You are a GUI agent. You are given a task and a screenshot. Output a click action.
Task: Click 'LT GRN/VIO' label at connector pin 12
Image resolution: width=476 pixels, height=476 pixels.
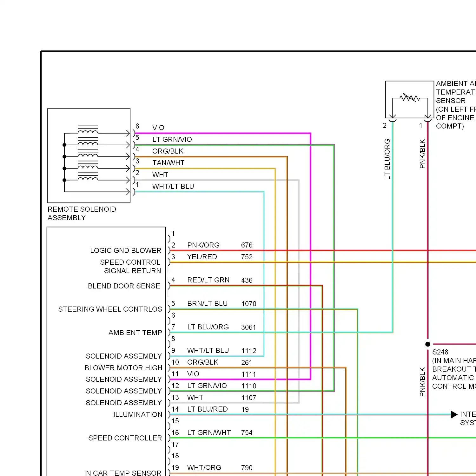click(x=207, y=386)
